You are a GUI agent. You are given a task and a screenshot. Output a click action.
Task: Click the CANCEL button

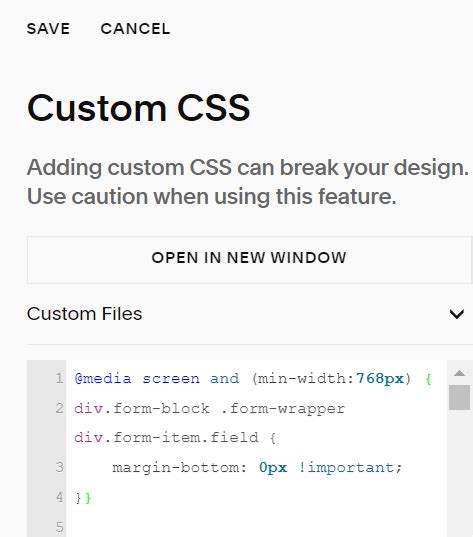pos(135,28)
